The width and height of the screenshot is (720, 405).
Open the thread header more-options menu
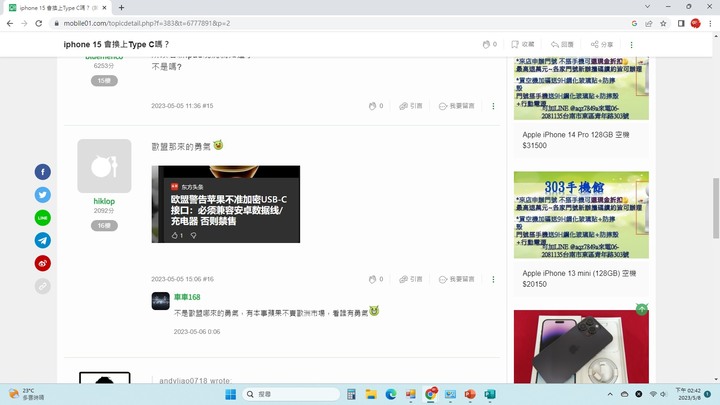[631, 45]
